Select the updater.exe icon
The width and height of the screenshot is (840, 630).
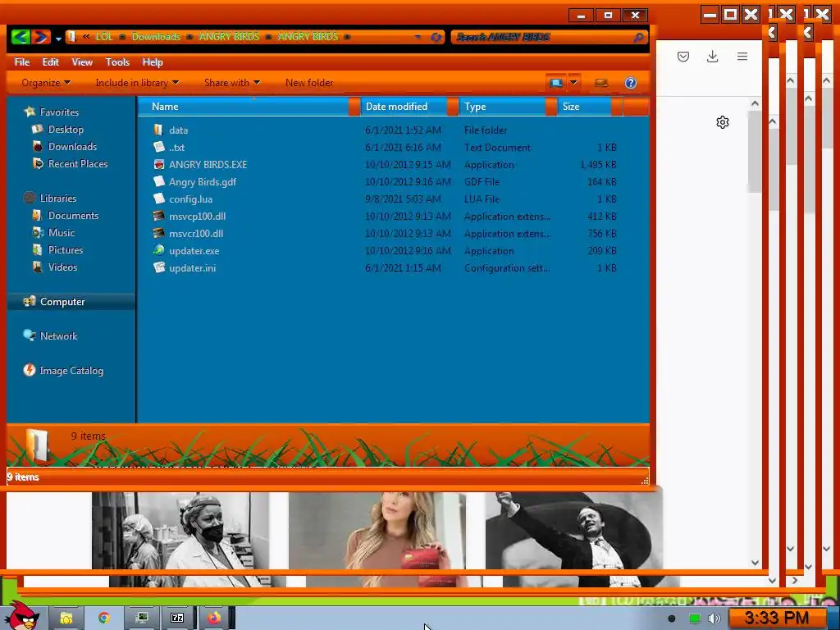click(158, 250)
